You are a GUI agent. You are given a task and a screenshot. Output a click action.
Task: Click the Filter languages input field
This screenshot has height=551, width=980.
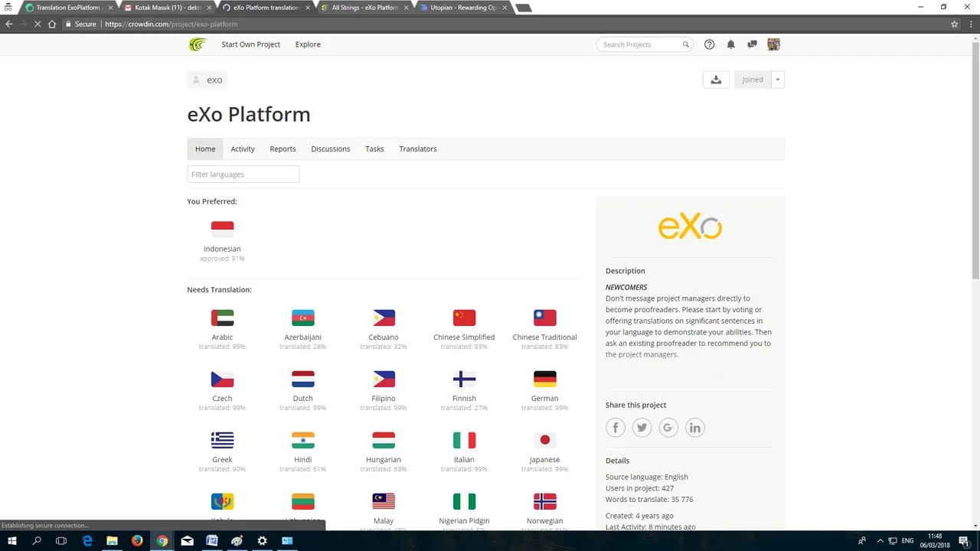pos(243,174)
